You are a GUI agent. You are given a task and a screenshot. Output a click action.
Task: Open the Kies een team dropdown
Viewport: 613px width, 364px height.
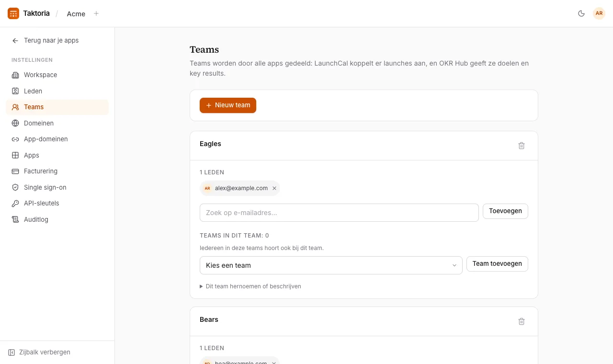(331, 265)
